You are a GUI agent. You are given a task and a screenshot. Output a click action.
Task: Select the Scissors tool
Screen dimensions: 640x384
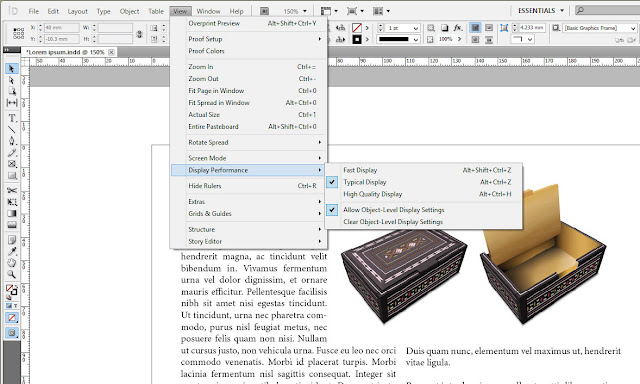[11, 191]
